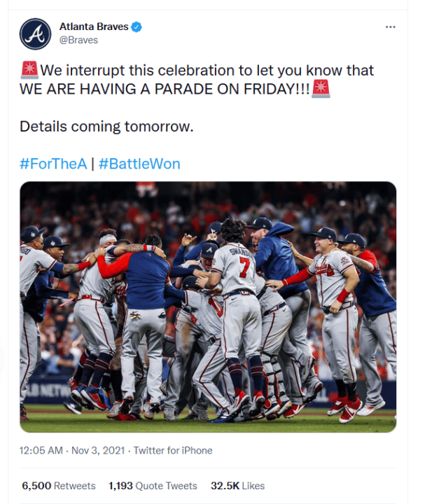
Task: Open the #BattleWon hashtag
Action: 139,164
